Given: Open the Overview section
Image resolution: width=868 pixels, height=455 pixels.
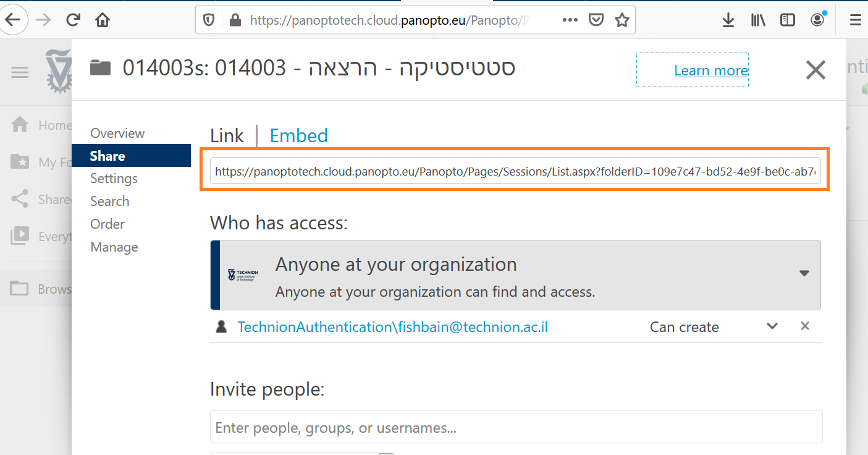Looking at the screenshot, I should click(x=117, y=134).
